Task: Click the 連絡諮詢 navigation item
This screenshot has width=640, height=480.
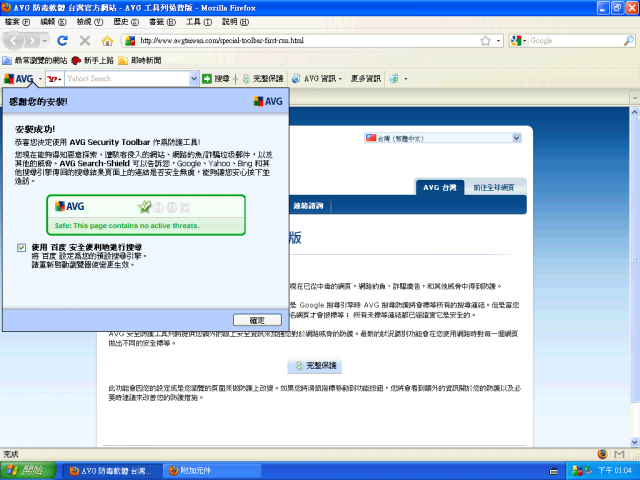Action: (308, 206)
